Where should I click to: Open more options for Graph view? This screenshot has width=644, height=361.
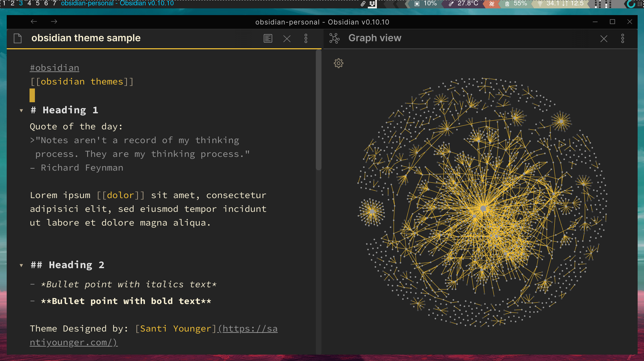coord(623,38)
